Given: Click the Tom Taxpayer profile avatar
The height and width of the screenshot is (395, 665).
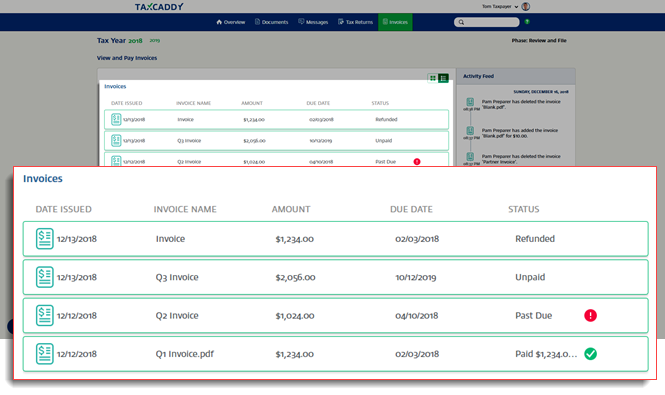Looking at the screenshot, I should pyautogui.click(x=526, y=6).
